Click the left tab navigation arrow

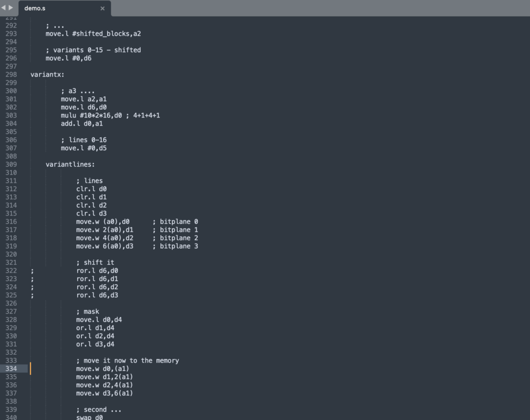pyautogui.click(x=4, y=8)
